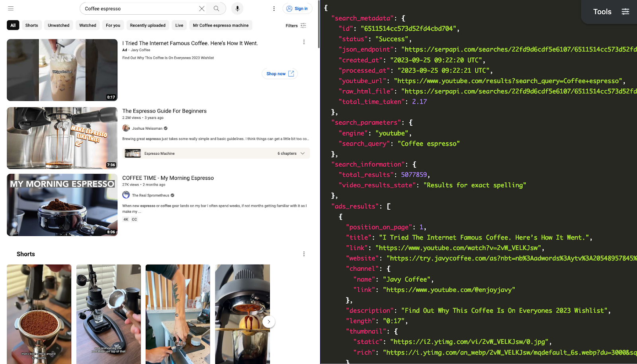Click the magnifier search icon

217,8
